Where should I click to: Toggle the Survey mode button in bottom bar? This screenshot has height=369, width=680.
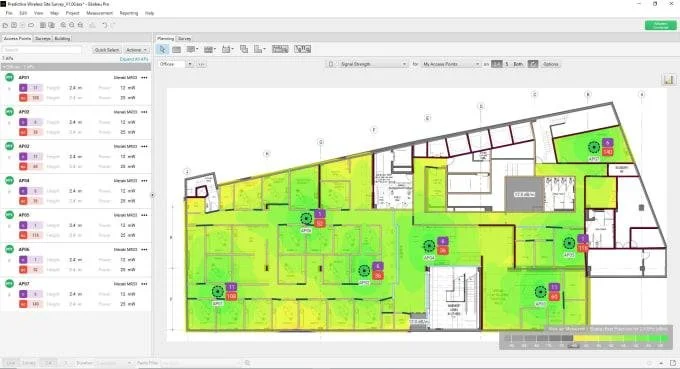[29, 363]
